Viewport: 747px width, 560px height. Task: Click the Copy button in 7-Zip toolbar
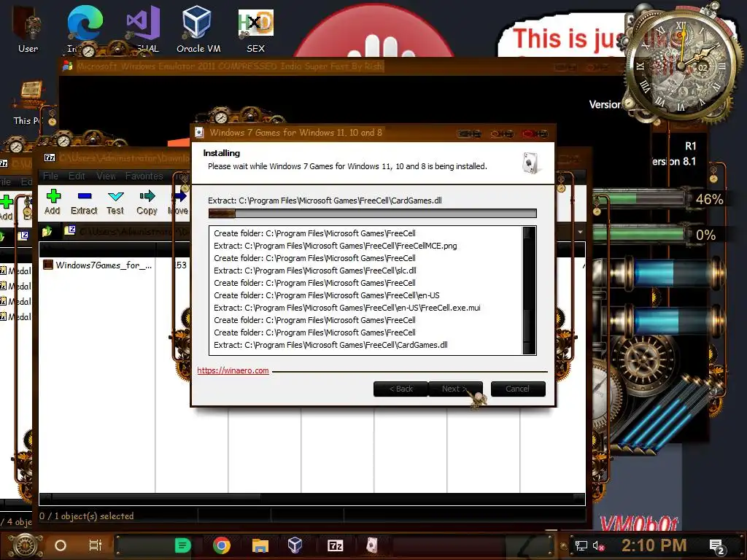click(x=147, y=203)
